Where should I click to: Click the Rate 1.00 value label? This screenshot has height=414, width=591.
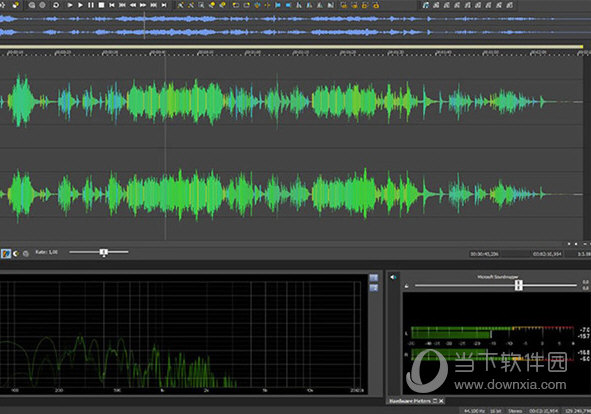pyautogui.click(x=46, y=252)
